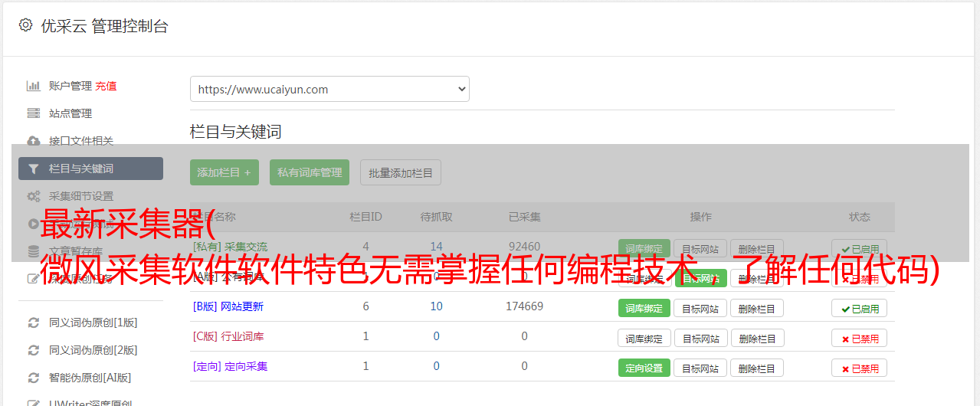Image resolution: width=980 pixels, height=406 pixels.
Task: Toggle 已禁用 status for 定向采集
Action: pyautogui.click(x=860, y=368)
